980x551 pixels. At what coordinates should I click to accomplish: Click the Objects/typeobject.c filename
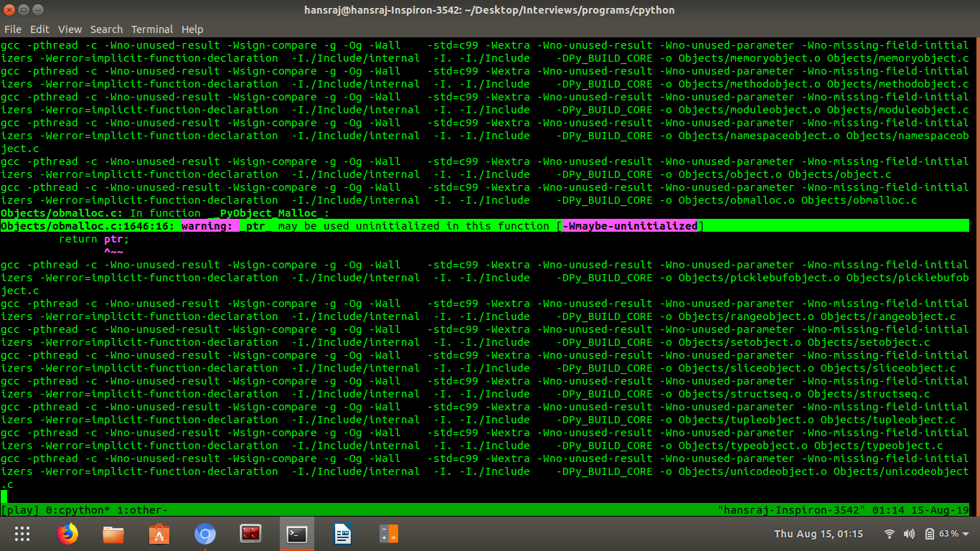(x=878, y=446)
